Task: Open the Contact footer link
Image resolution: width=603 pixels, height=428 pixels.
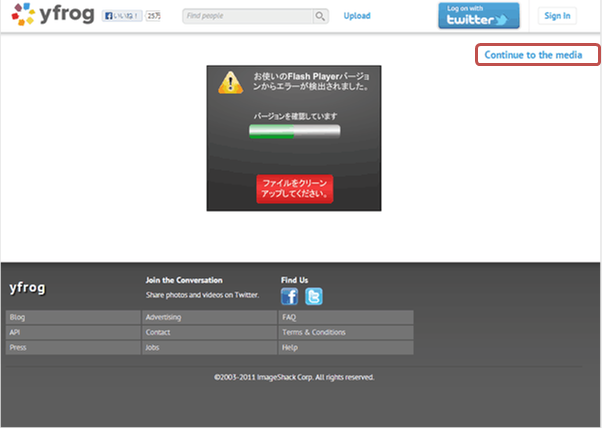Action: tap(209, 332)
